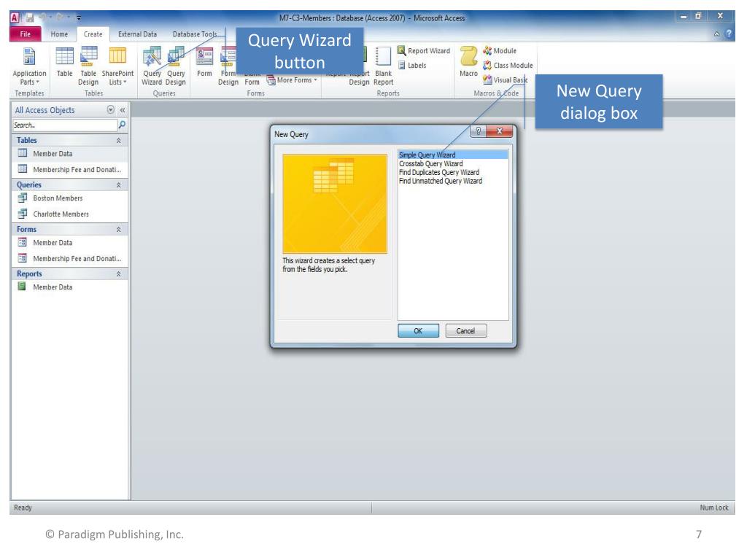Minimize the ribbon with the caret icon
Screen dimensions: 747x560
click(716, 34)
